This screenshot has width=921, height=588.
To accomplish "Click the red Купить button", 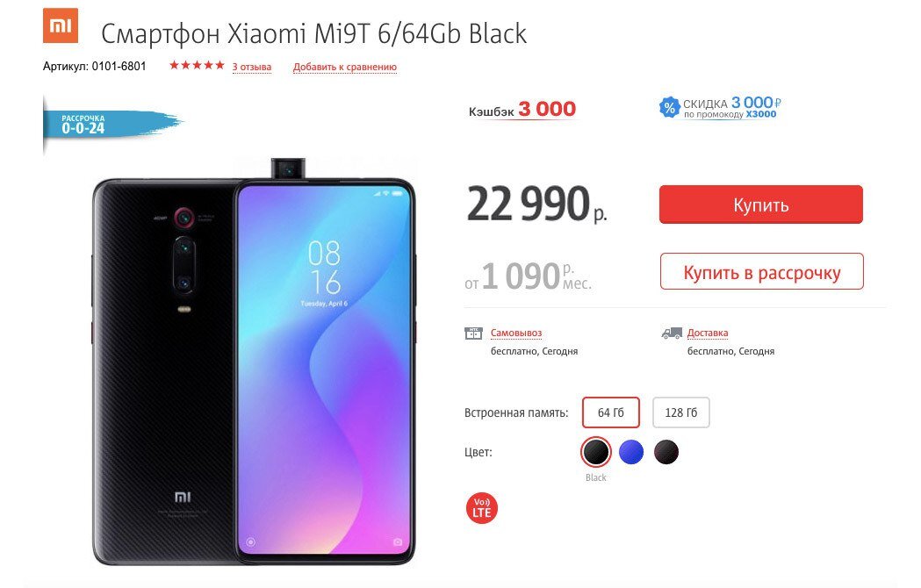I will [x=760, y=204].
